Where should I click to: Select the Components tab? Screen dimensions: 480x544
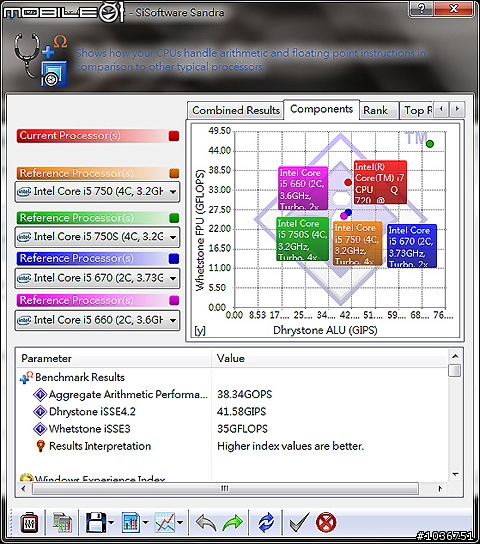(322, 109)
